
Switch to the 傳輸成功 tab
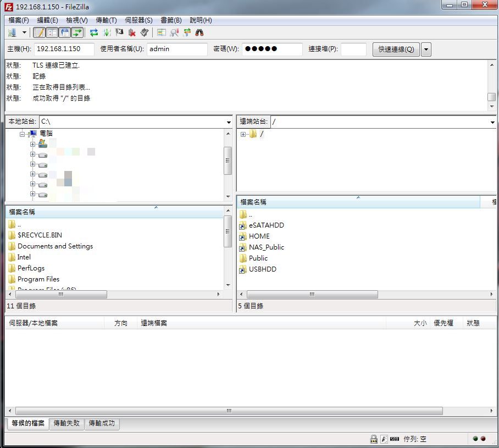102,423
